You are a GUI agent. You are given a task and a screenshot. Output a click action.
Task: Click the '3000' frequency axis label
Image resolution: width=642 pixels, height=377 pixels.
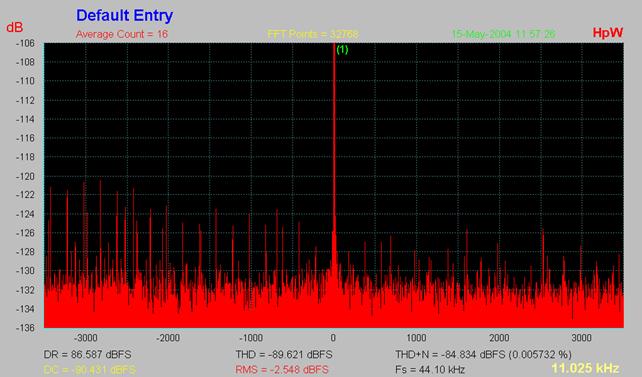click(x=582, y=338)
